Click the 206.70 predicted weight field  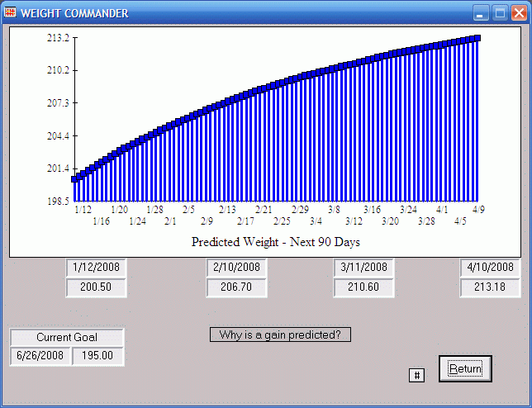pyautogui.click(x=236, y=287)
